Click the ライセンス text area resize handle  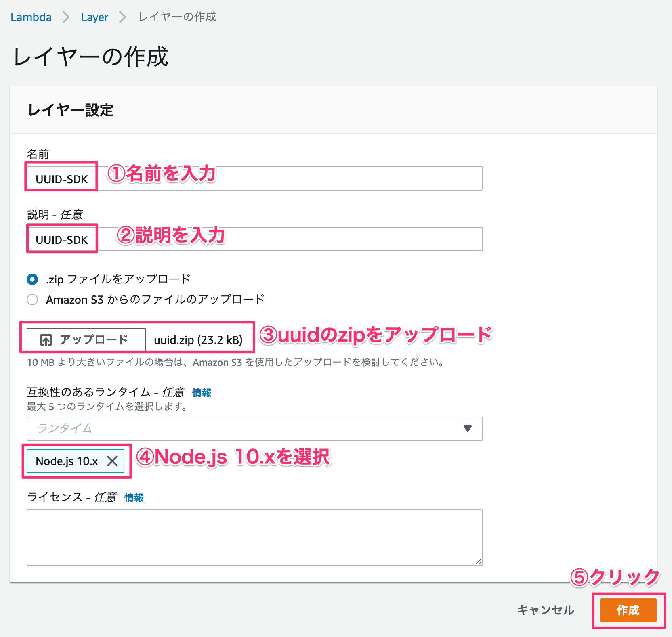coord(479,562)
